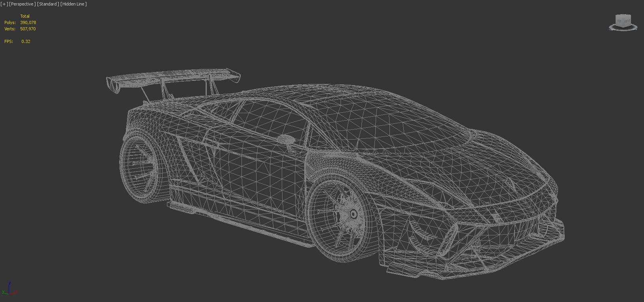Open the [+] viewport general menu
The width and height of the screenshot is (644, 302).
[x=4, y=4]
